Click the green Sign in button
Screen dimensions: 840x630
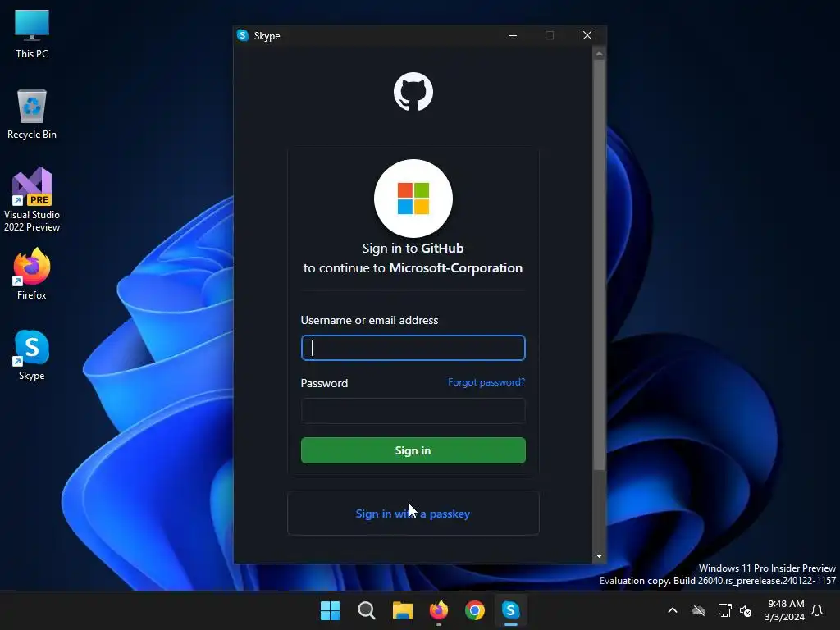coord(413,450)
